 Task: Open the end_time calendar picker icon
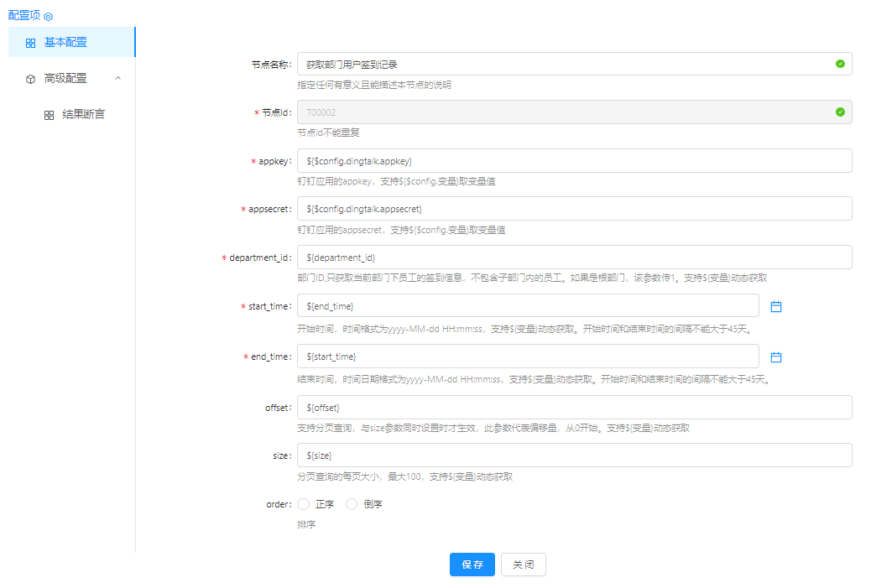[x=776, y=357]
